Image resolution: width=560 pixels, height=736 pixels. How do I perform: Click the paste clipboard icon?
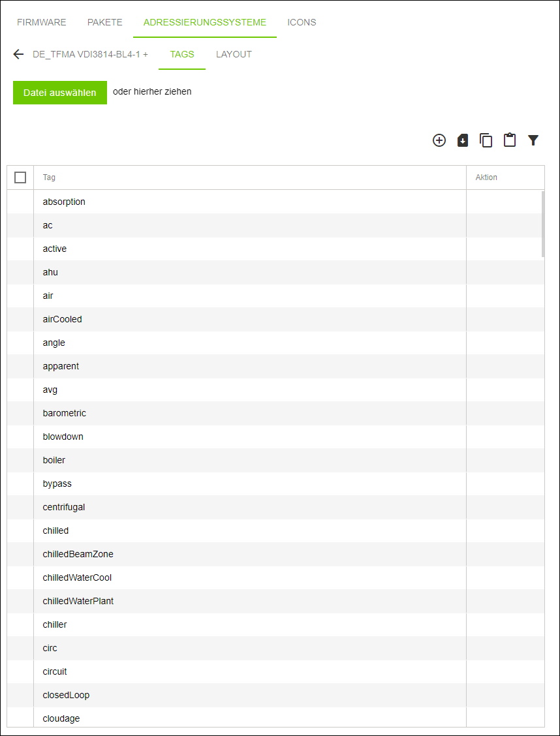pos(510,140)
